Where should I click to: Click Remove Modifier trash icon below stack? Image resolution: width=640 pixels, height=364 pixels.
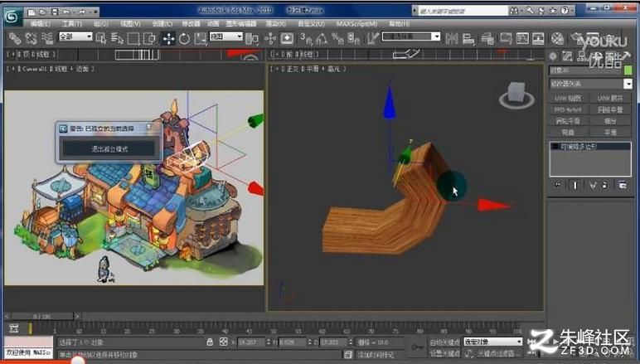click(x=604, y=185)
